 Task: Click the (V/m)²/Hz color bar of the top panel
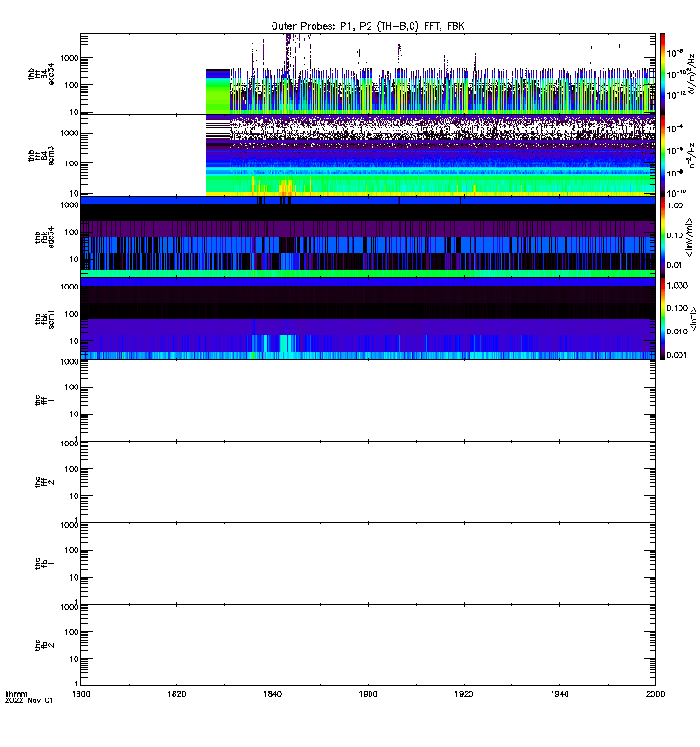click(663, 74)
